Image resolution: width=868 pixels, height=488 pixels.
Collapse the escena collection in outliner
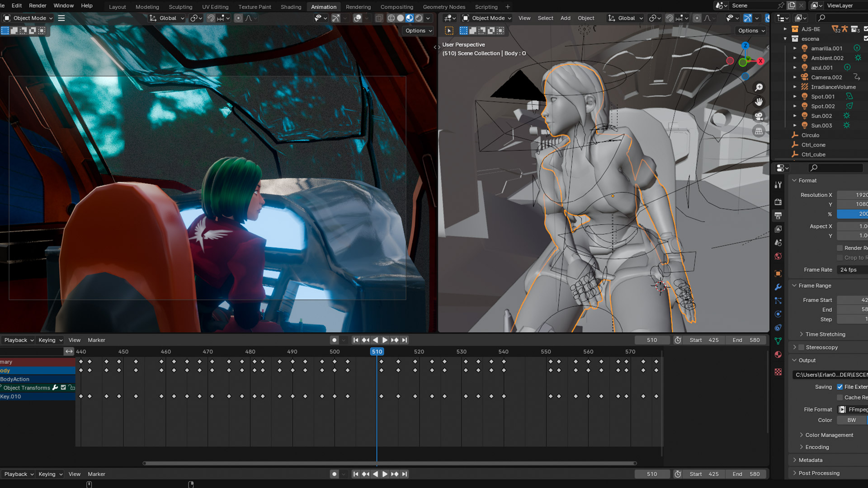(785, 39)
